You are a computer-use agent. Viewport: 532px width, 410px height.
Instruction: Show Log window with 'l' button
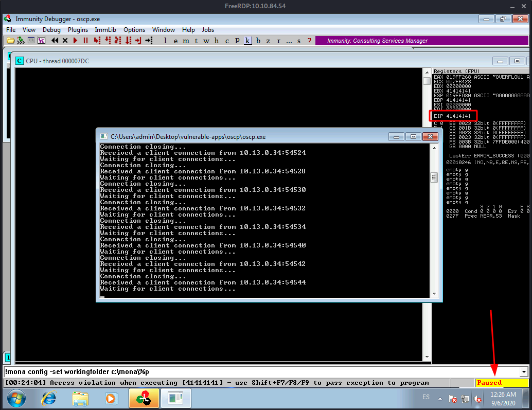pos(165,41)
